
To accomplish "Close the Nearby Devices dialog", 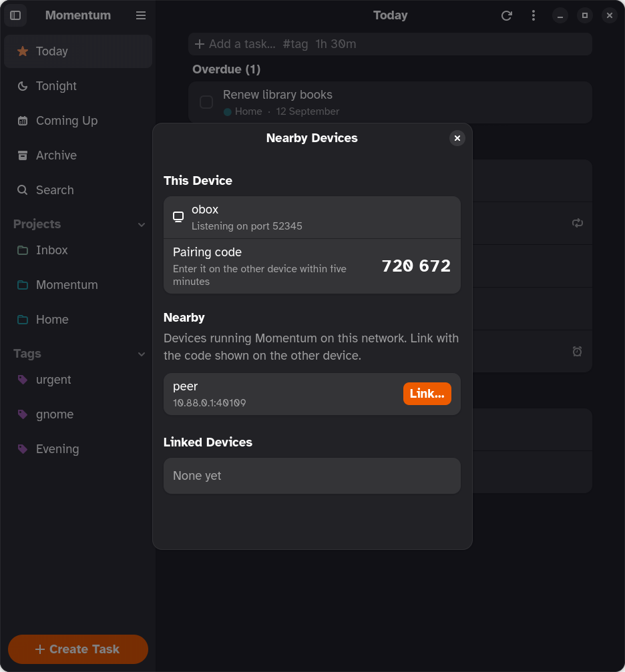I will pos(457,138).
